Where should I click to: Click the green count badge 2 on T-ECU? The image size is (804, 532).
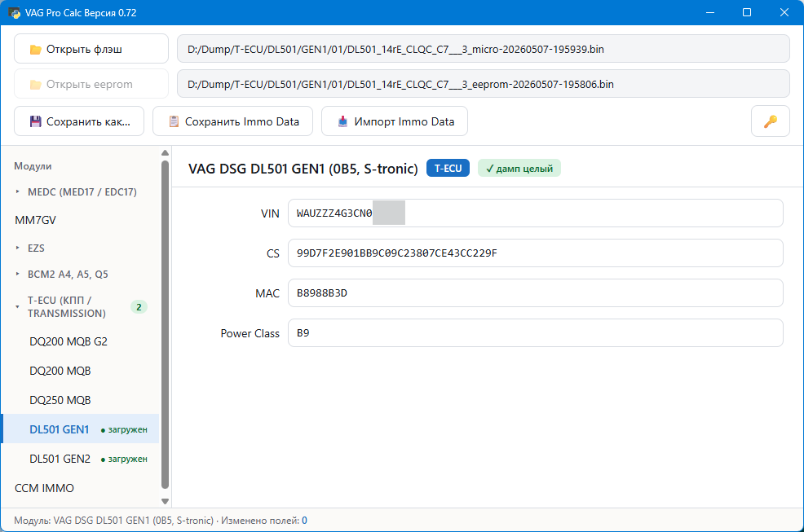(x=139, y=307)
